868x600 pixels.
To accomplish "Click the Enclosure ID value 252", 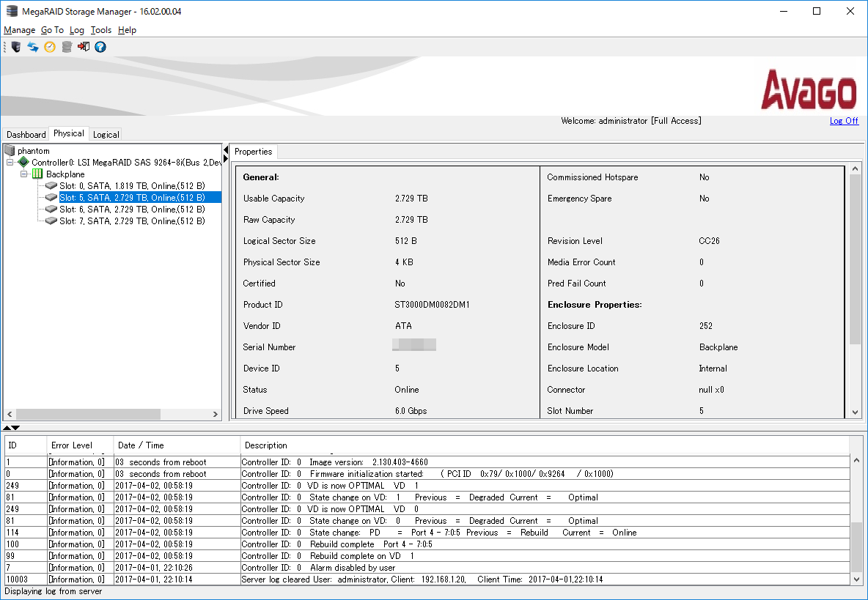I will (x=706, y=326).
